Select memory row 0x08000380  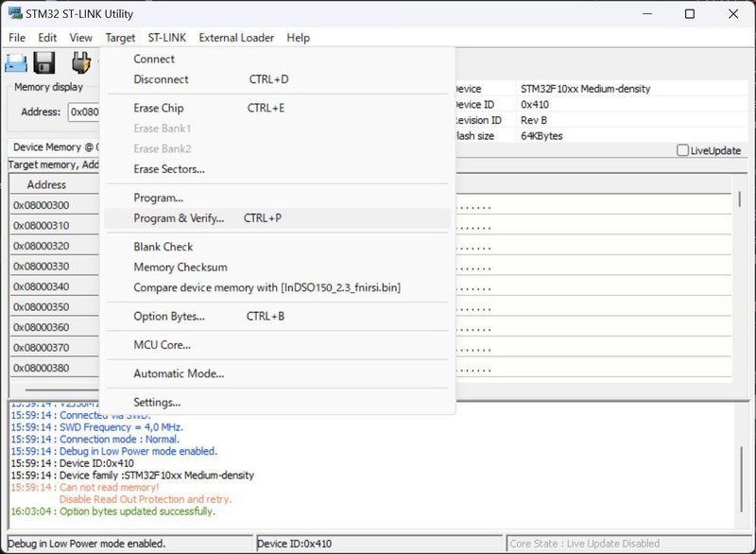click(54, 368)
